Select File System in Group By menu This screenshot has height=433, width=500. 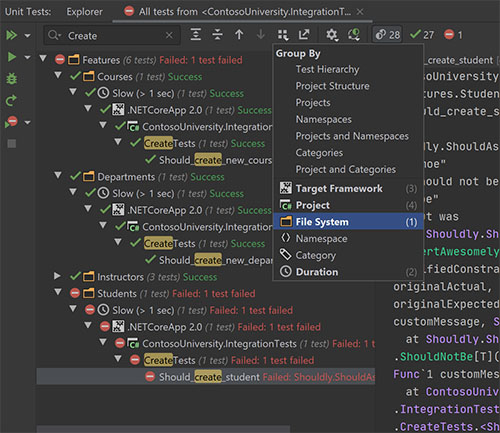(348, 222)
